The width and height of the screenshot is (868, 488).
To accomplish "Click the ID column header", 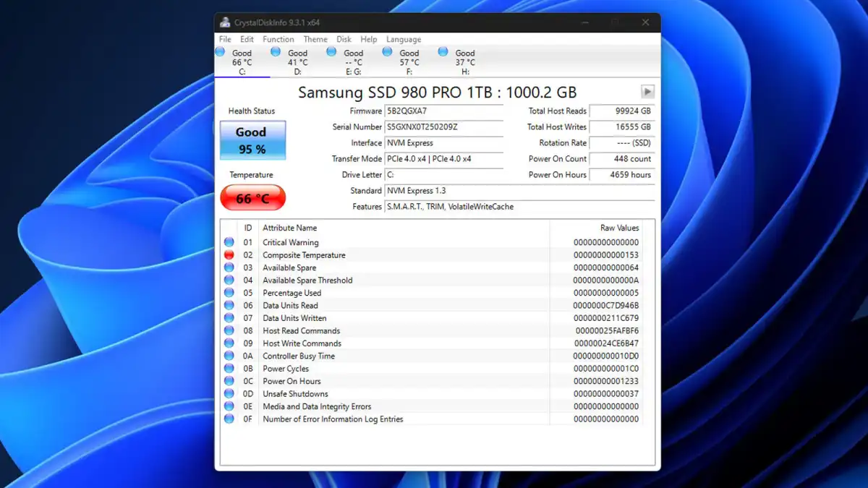I will 248,228.
